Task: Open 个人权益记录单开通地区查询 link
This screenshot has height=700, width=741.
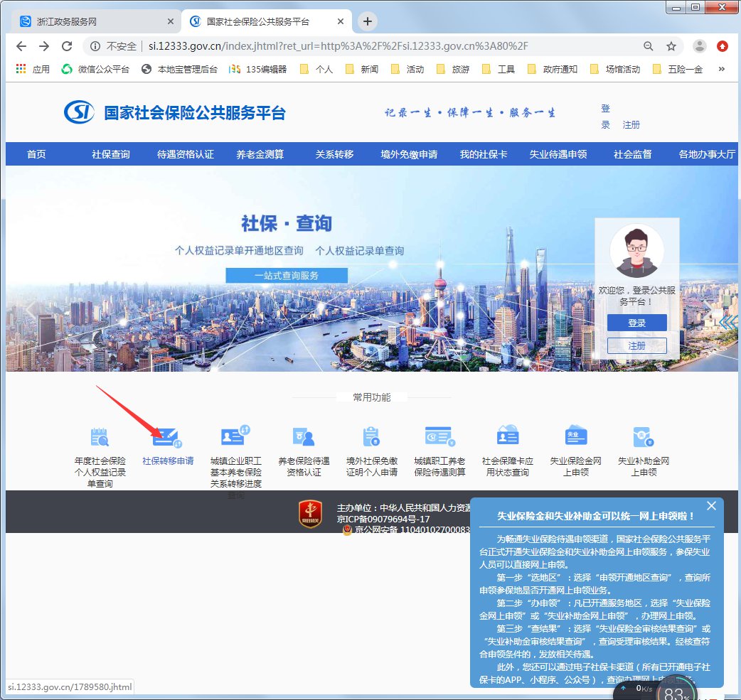Action: click(239, 251)
